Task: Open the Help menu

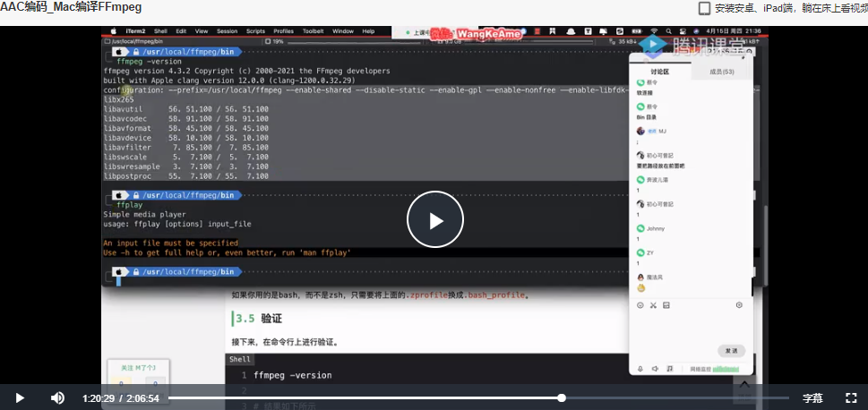Action: point(368,31)
